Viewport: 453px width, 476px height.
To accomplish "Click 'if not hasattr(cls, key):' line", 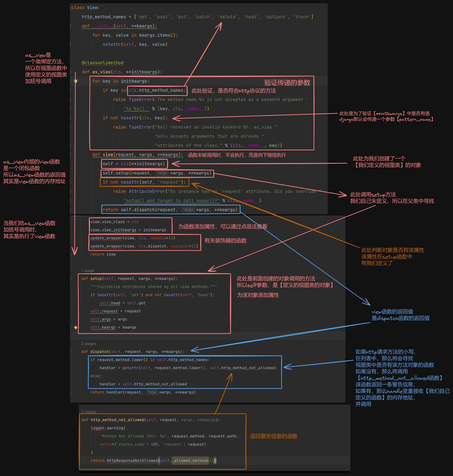I will pos(135,118).
